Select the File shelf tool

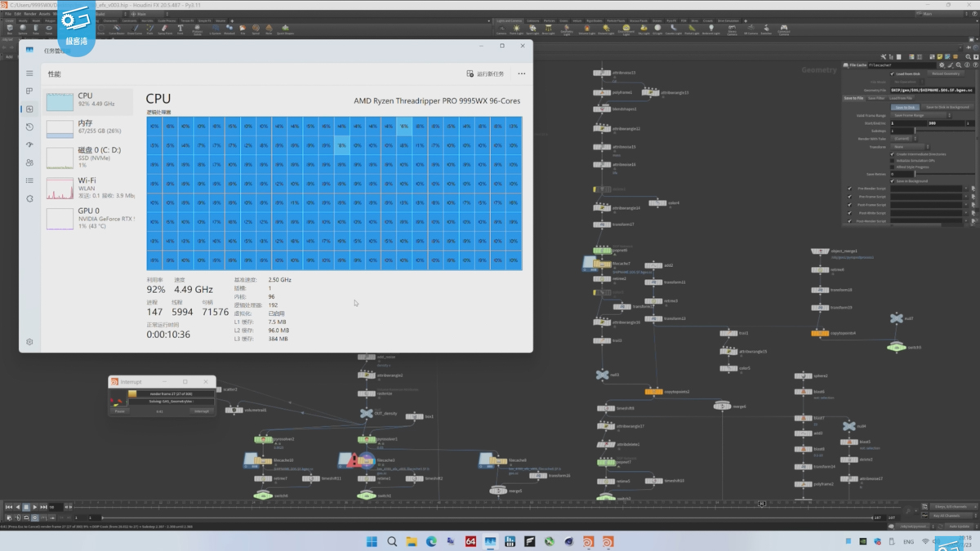(x=243, y=30)
